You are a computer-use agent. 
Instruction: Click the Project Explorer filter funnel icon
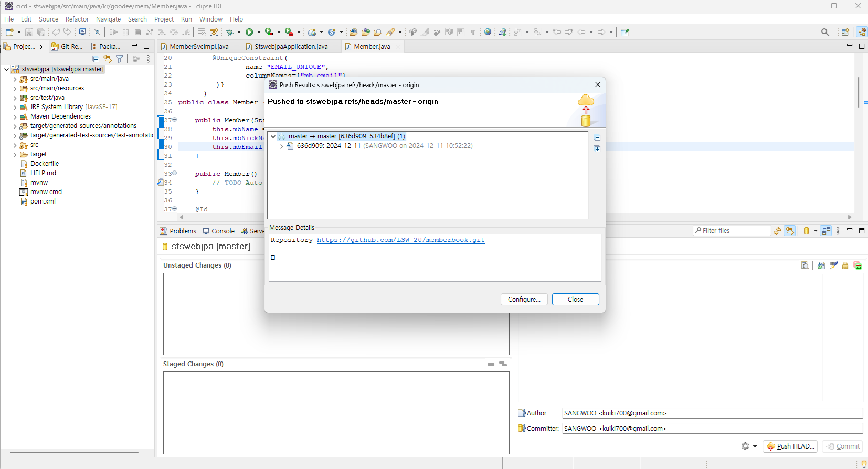tap(120, 59)
